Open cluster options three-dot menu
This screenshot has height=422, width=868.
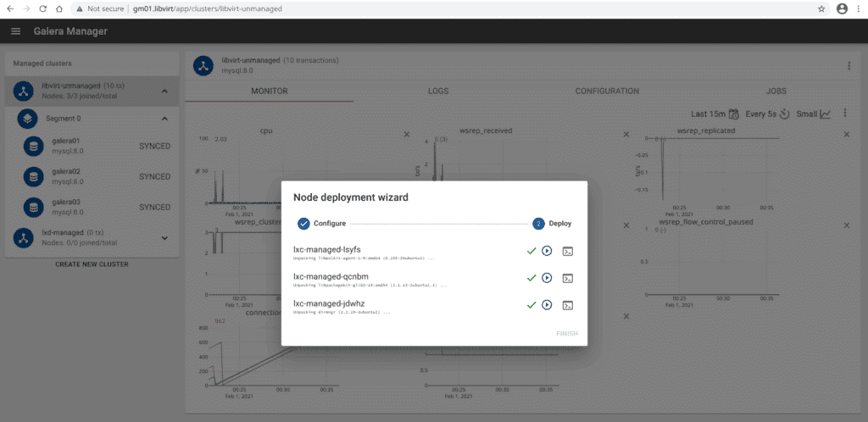849,65
